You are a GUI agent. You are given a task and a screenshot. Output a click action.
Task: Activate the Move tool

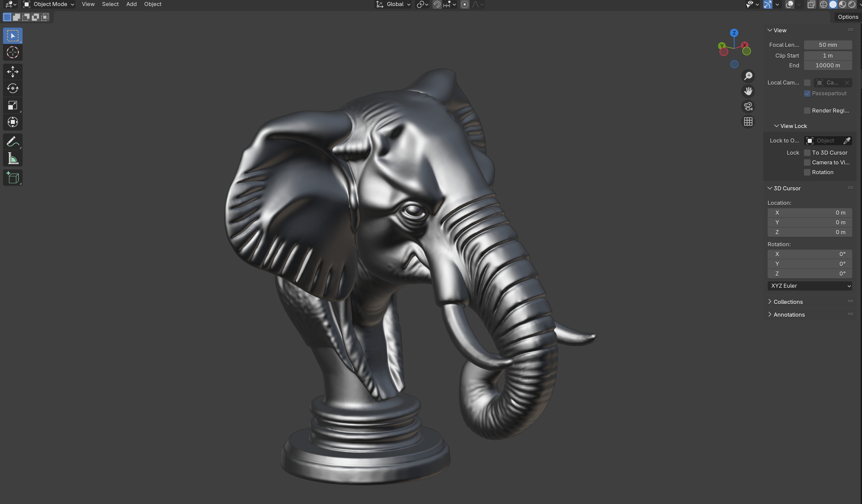pos(13,72)
